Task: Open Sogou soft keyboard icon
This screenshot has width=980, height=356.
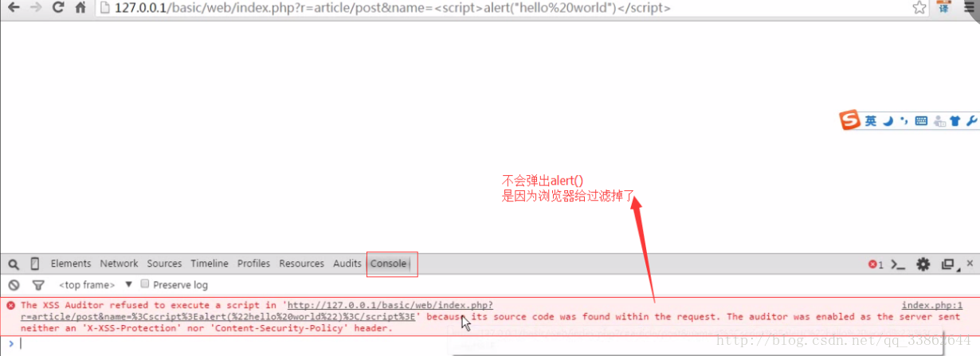Action: [x=921, y=121]
